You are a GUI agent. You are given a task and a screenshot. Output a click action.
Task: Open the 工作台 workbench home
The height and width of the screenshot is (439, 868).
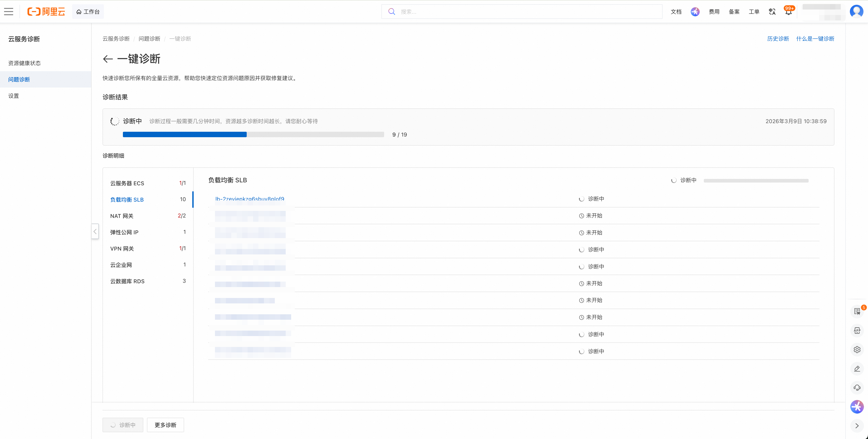(x=88, y=12)
